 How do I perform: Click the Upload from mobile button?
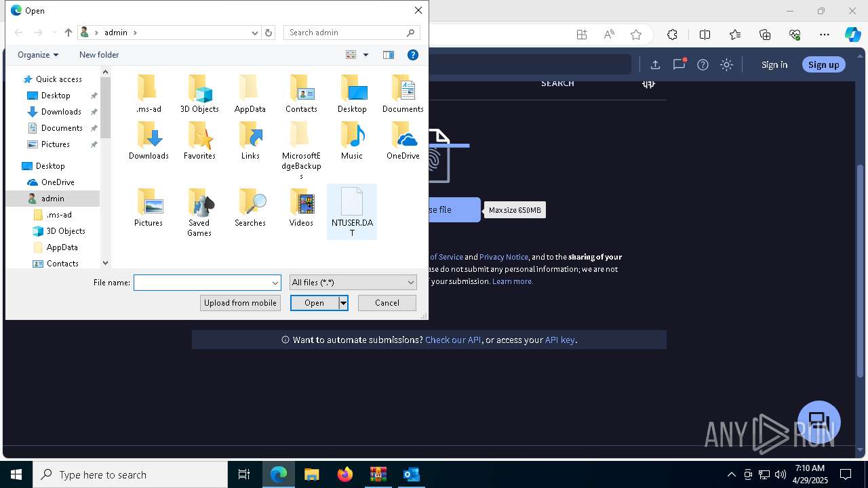coord(241,303)
